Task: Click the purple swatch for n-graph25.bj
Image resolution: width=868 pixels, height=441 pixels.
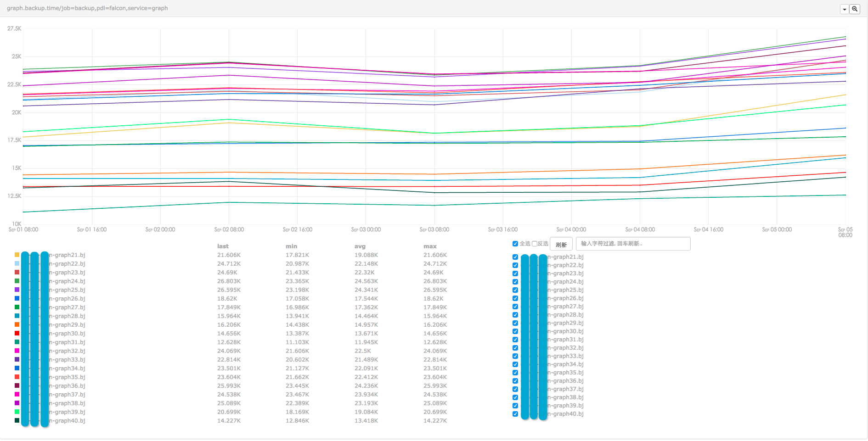Action: [x=17, y=290]
